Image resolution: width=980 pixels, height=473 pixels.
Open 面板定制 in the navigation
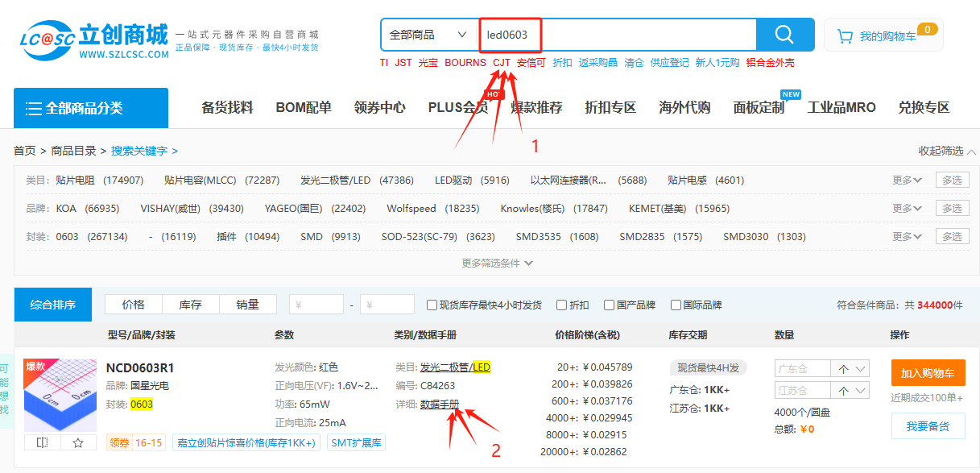(759, 108)
